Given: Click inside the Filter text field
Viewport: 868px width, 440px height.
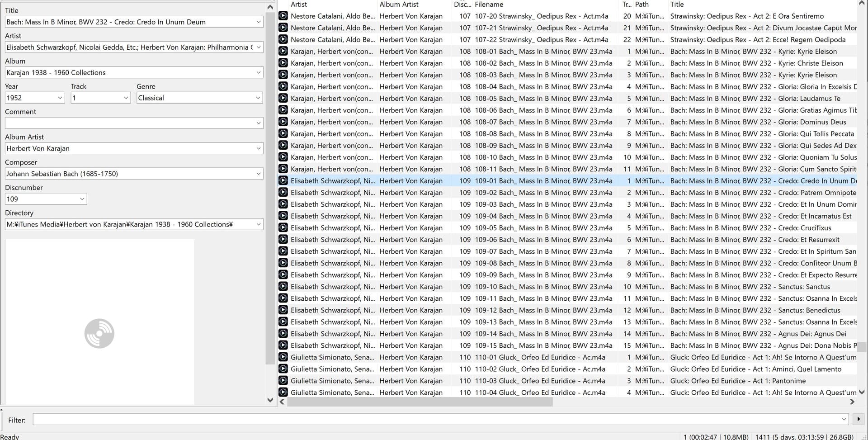Looking at the screenshot, I should pyautogui.click(x=434, y=419).
